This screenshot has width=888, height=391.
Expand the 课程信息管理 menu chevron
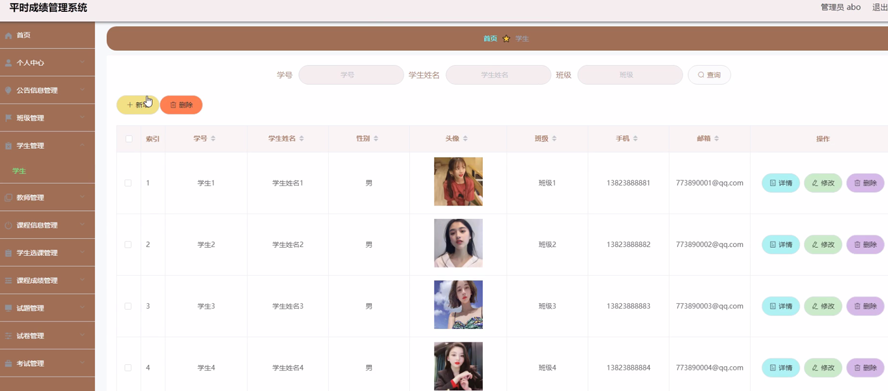(x=82, y=224)
